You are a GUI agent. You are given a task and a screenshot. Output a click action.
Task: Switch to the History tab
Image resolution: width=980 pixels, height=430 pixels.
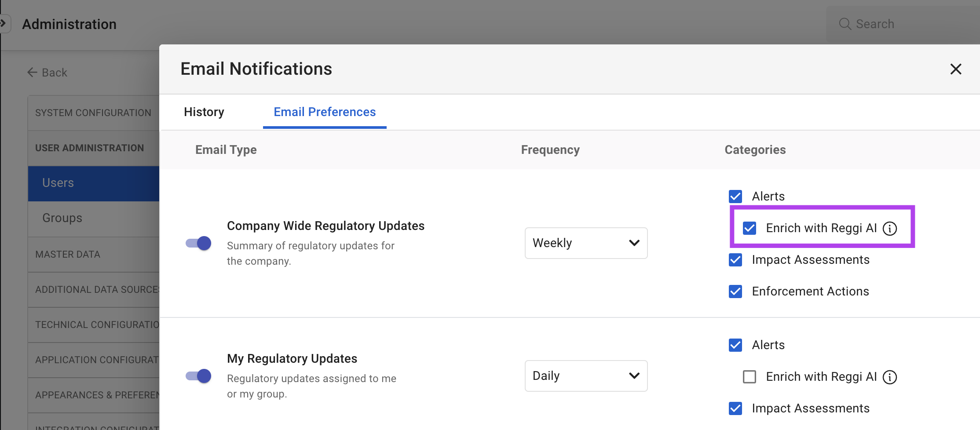204,112
